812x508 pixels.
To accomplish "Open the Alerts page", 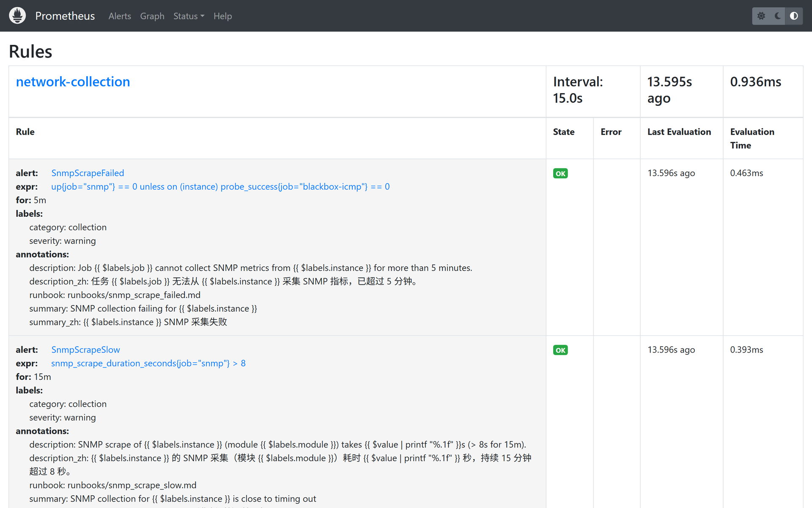I will [120, 16].
